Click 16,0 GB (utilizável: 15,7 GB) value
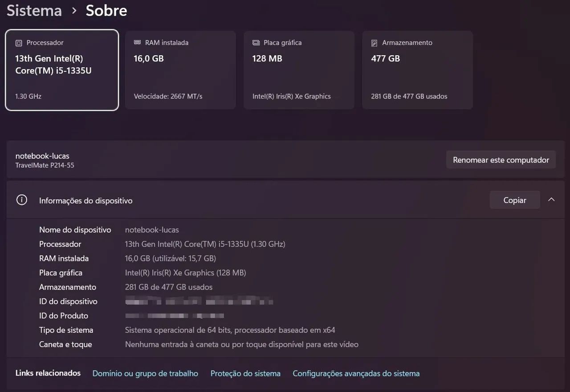The width and height of the screenshot is (570, 392). tap(171, 258)
